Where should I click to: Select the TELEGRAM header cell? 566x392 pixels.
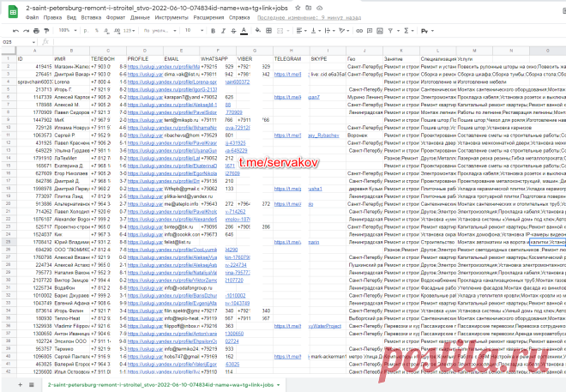coord(291,59)
